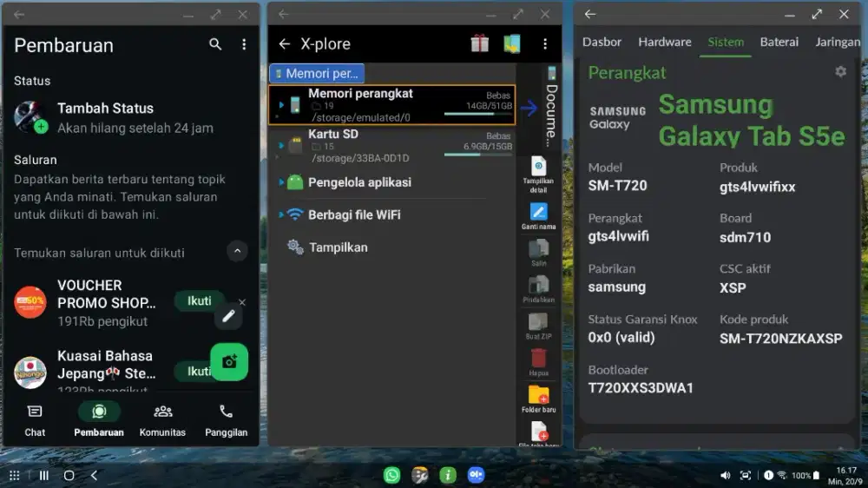Open the taskbar apps grid
This screenshot has height=488, width=868.
tap(15, 475)
